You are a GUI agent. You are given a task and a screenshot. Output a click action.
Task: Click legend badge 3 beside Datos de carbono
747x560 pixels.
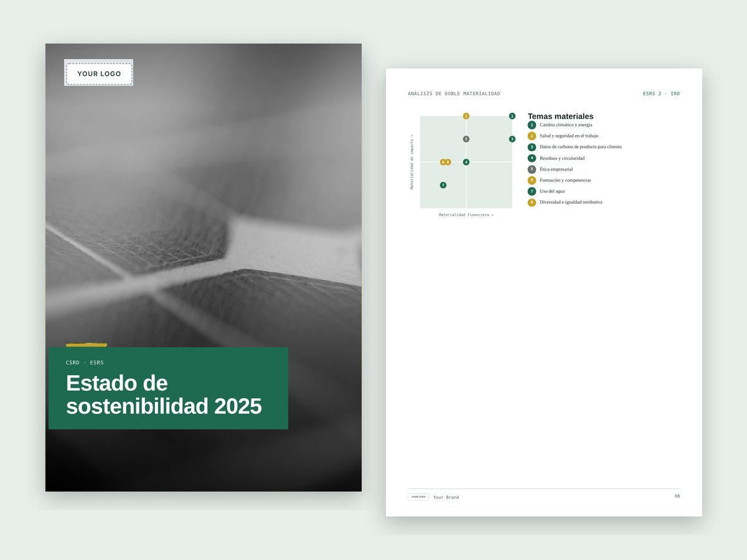point(532,147)
